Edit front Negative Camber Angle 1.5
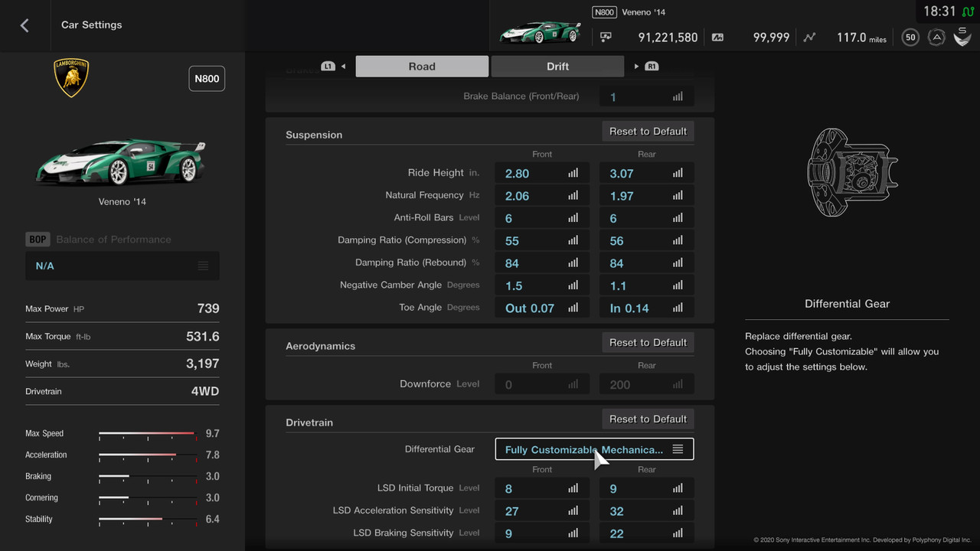Viewport: 980px width, 551px height. pos(542,285)
